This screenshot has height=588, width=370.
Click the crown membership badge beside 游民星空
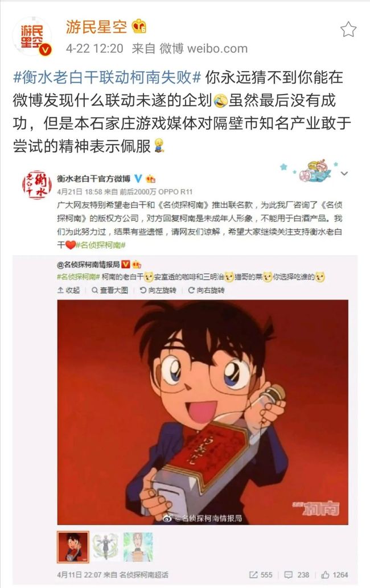click(x=139, y=26)
